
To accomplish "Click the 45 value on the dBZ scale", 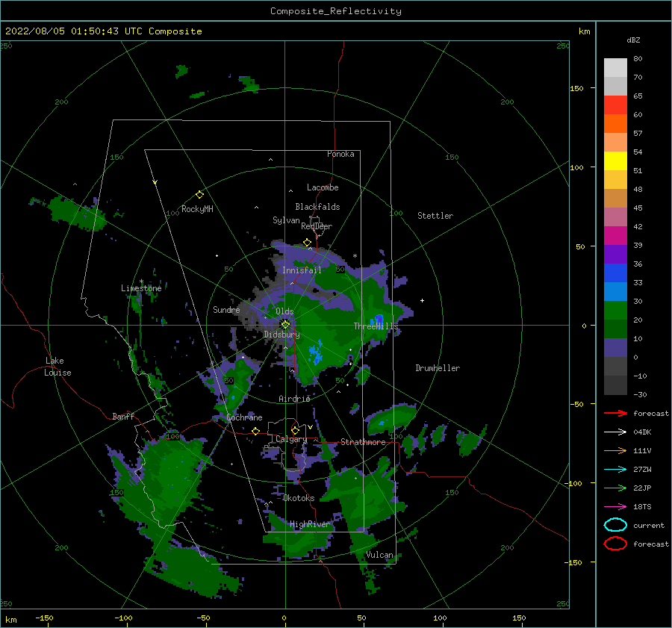I will (638, 208).
